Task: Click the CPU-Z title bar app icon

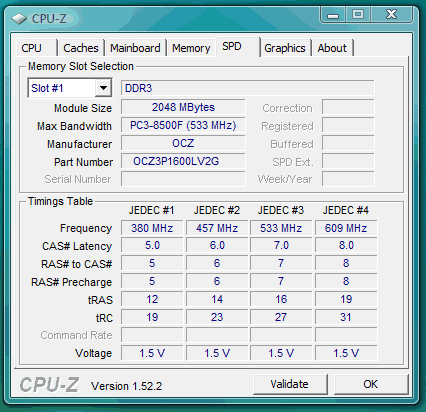Action: pos(19,19)
